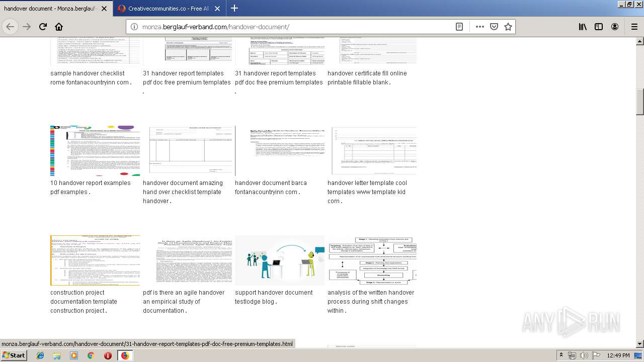The image size is (644, 362).
Task: View shift change flowchart thumbnail
Action: [x=372, y=260]
